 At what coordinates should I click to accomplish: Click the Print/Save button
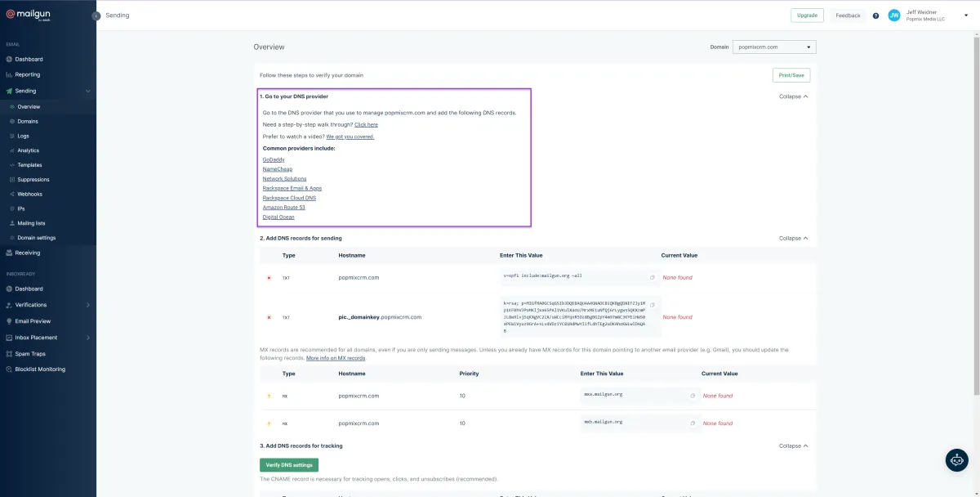[791, 75]
